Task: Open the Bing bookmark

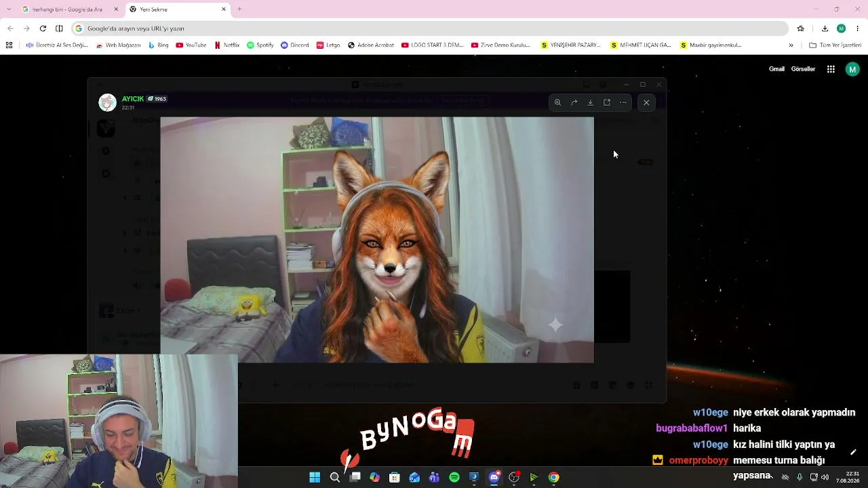Action: pyautogui.click(x=158, y=45)
